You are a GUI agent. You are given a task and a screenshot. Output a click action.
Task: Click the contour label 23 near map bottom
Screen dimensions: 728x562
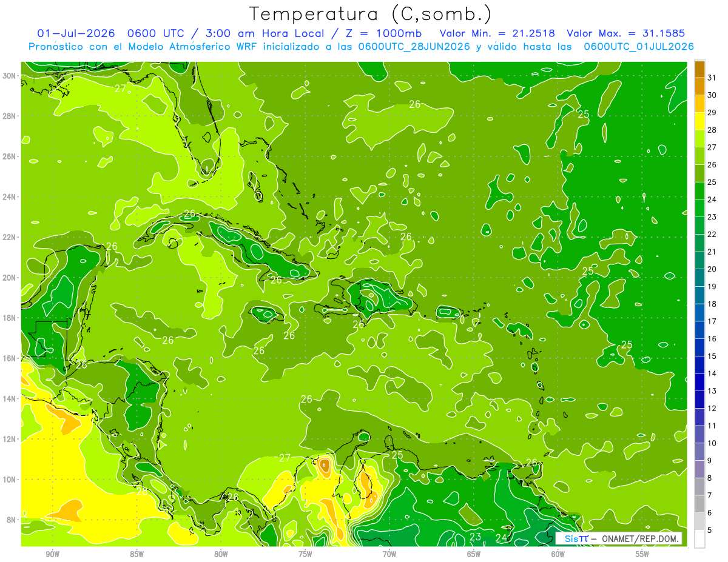click(x=476, y=537)
